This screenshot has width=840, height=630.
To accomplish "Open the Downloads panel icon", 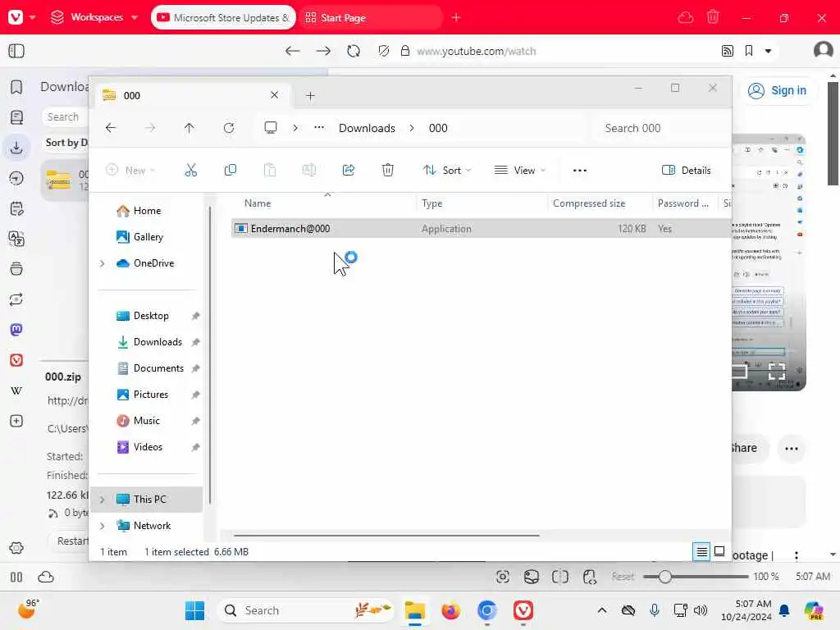I will click(16, 148).
